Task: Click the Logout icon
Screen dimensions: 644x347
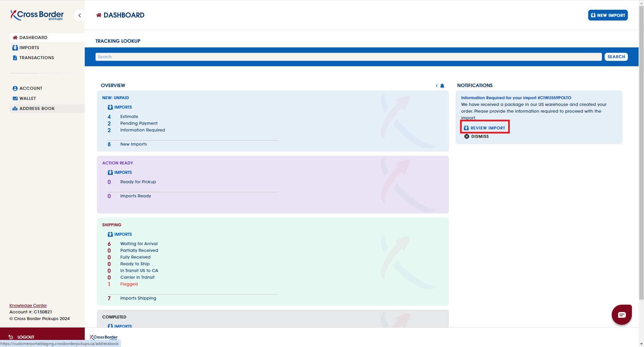Action: point(11,337)
